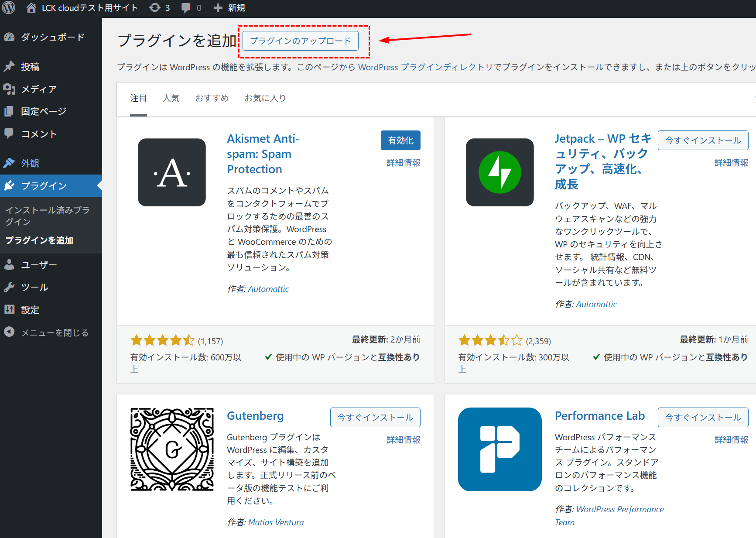
Task: Click the Jetpack lightning bolt icon
Action: [x=499, y=172]
